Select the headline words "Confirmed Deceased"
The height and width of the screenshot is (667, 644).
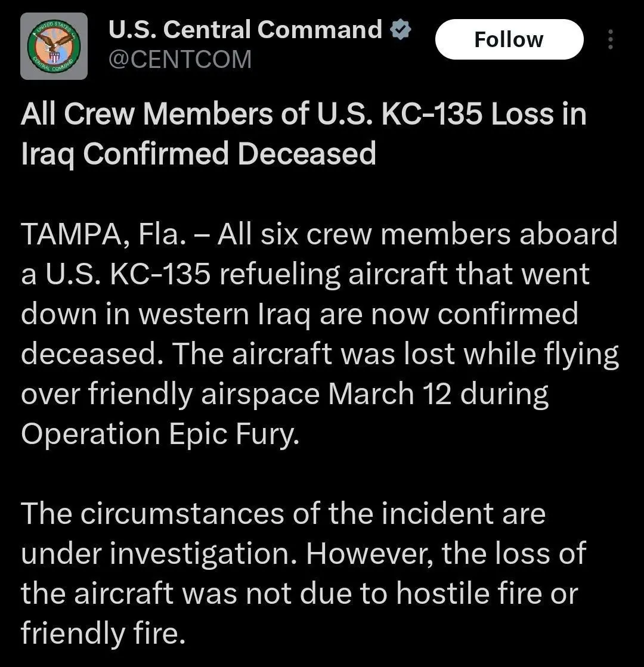click(x=229, y=154)
